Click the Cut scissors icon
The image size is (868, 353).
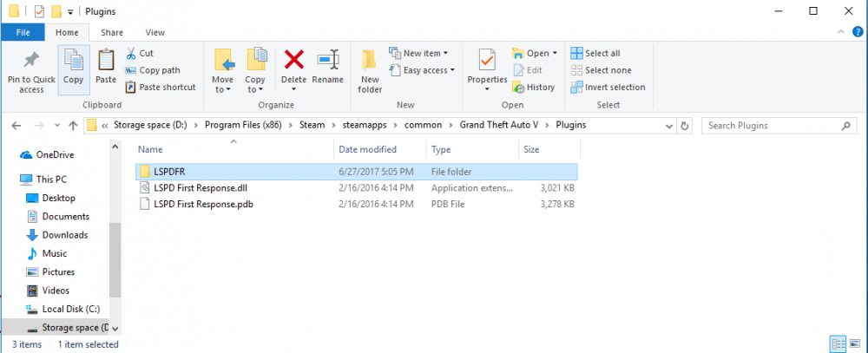click(x=131, y=54)
